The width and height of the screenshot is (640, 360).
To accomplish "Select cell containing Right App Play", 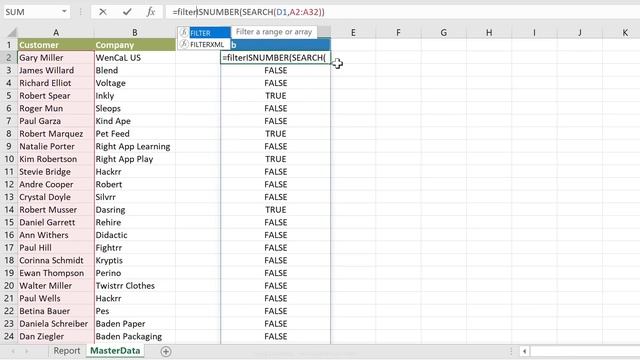I will (x=135, y=159).
